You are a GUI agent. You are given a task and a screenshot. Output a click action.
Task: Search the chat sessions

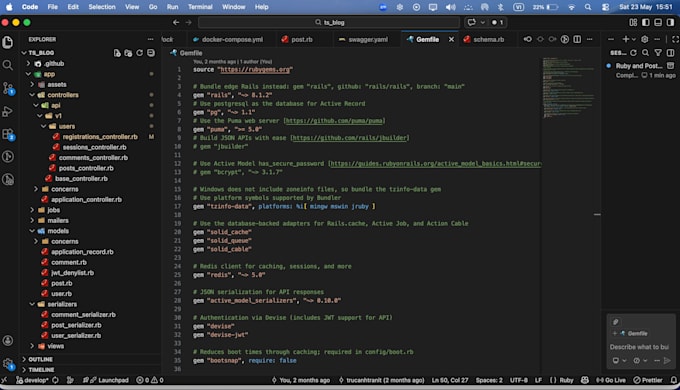point(646,52)
